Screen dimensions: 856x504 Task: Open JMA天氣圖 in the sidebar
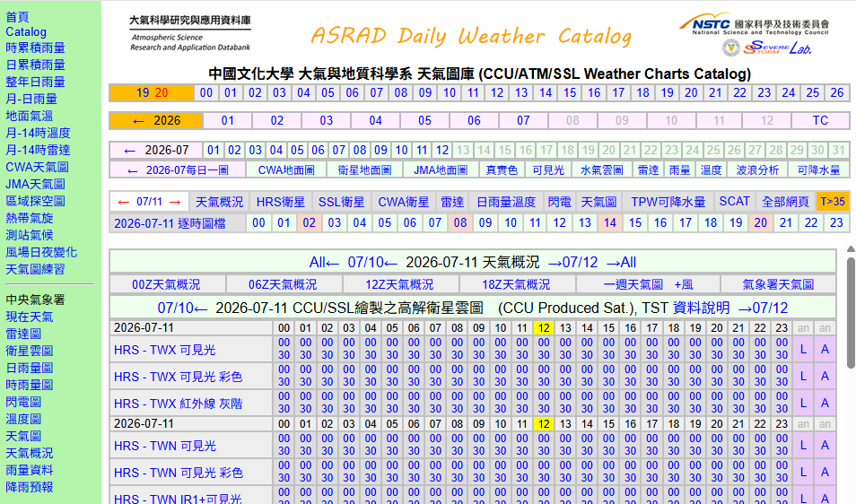coord(35,185)
